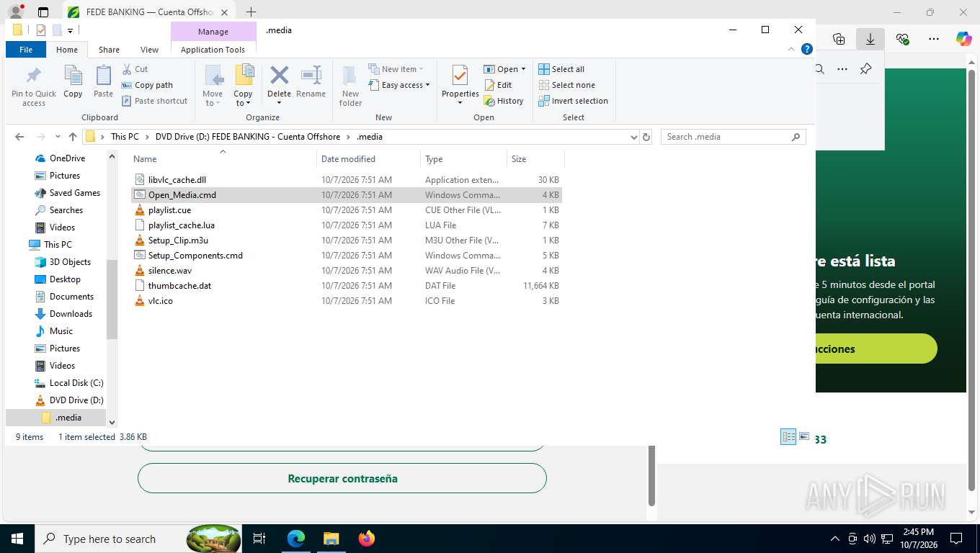Sort files by Date modified column
This screenshot has height=553, width=980.
coord(368,159)
